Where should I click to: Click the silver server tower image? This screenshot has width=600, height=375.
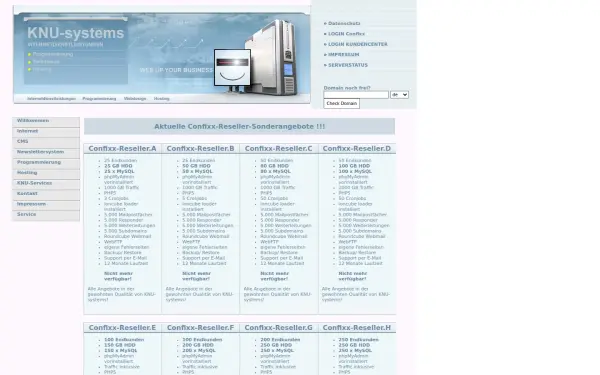(x=272, y=57)
